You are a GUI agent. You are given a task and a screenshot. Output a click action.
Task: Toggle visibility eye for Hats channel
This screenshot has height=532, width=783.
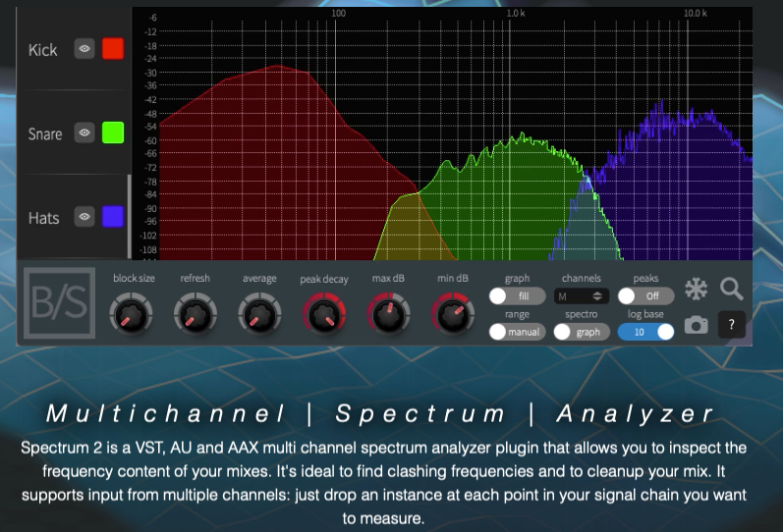[84, 217]
